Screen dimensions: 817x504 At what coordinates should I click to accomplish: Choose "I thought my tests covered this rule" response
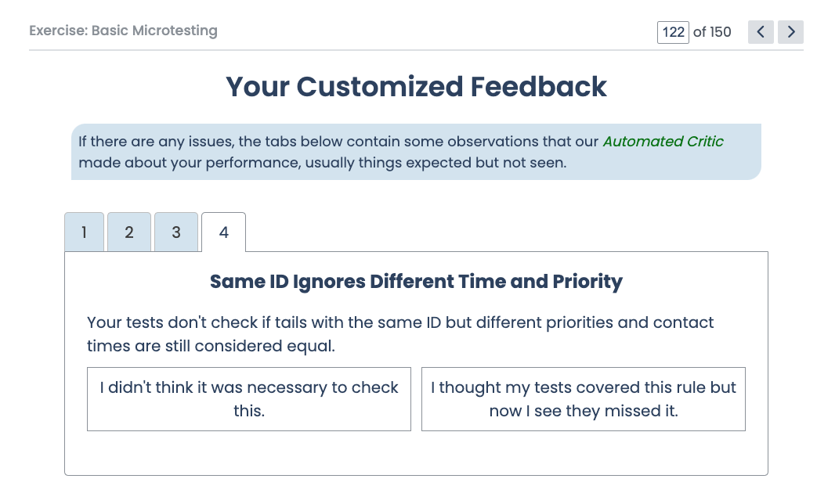[584, 399]
